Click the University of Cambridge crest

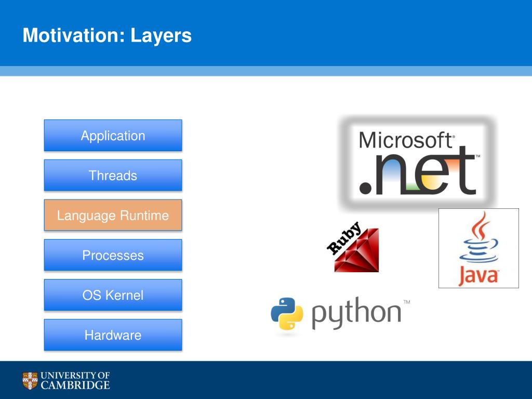30,381
